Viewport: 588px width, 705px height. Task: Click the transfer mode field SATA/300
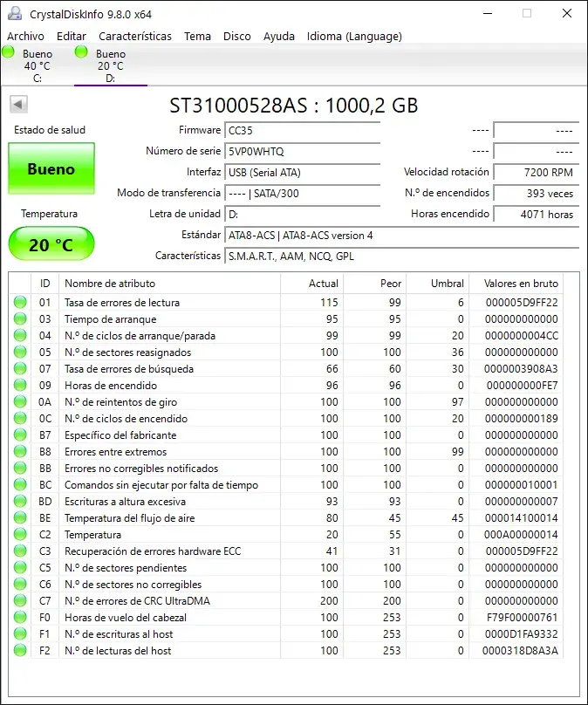point(302,194)
